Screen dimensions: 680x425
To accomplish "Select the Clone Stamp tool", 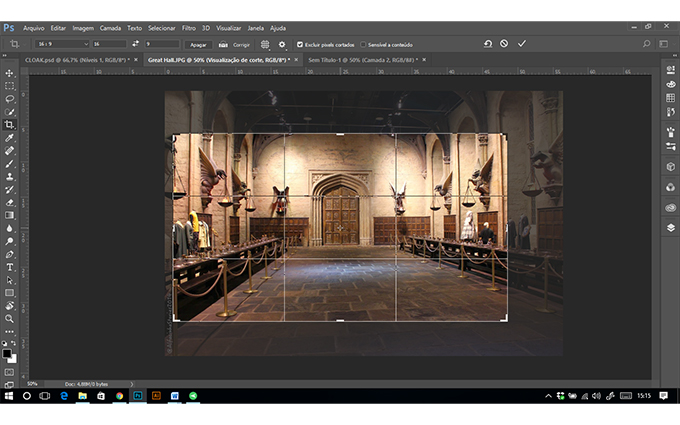I will [x=9, y=177].
